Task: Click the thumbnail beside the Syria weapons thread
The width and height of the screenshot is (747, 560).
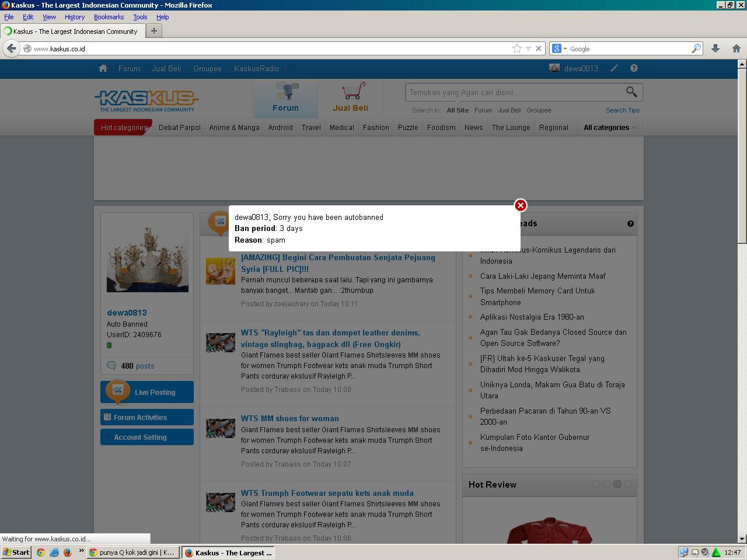Action: tap(221, 271)
